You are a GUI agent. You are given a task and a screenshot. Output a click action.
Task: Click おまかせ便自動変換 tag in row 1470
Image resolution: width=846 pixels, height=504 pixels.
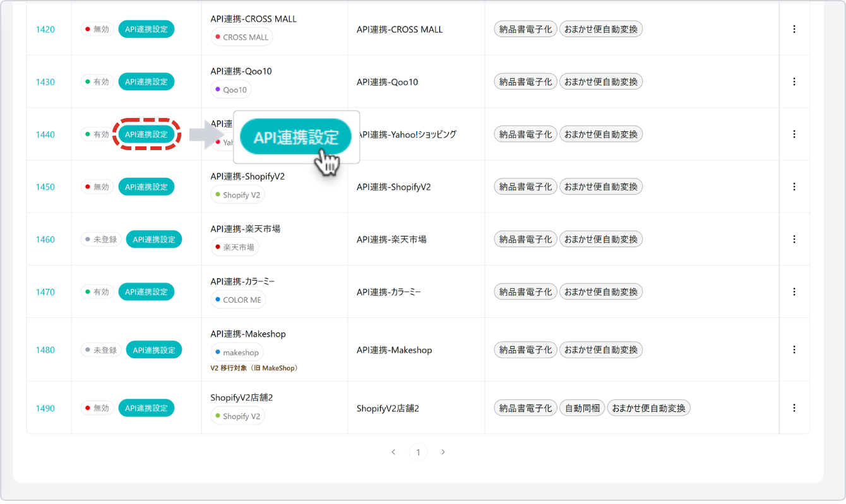601,291
